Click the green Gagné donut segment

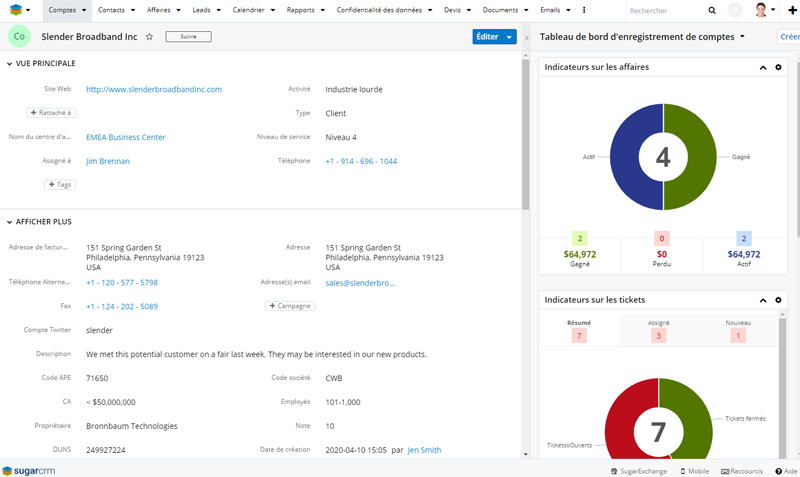tap(702, 157)
